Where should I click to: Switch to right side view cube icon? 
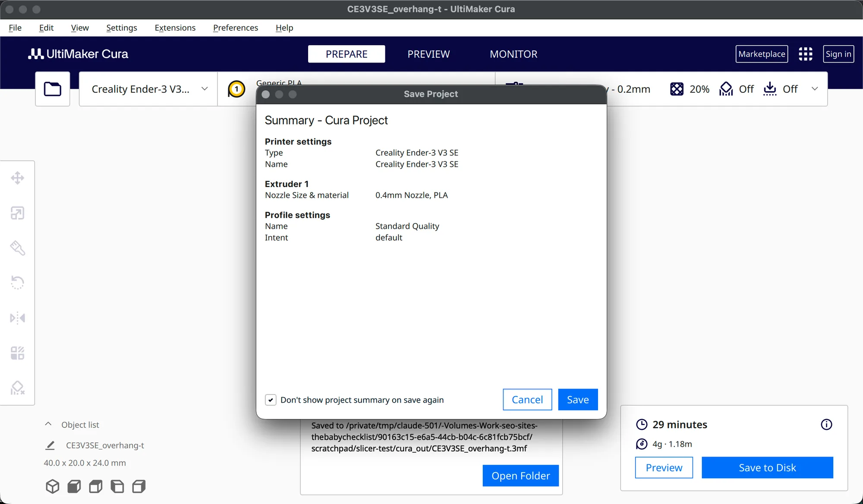click(x=139, y=486)
